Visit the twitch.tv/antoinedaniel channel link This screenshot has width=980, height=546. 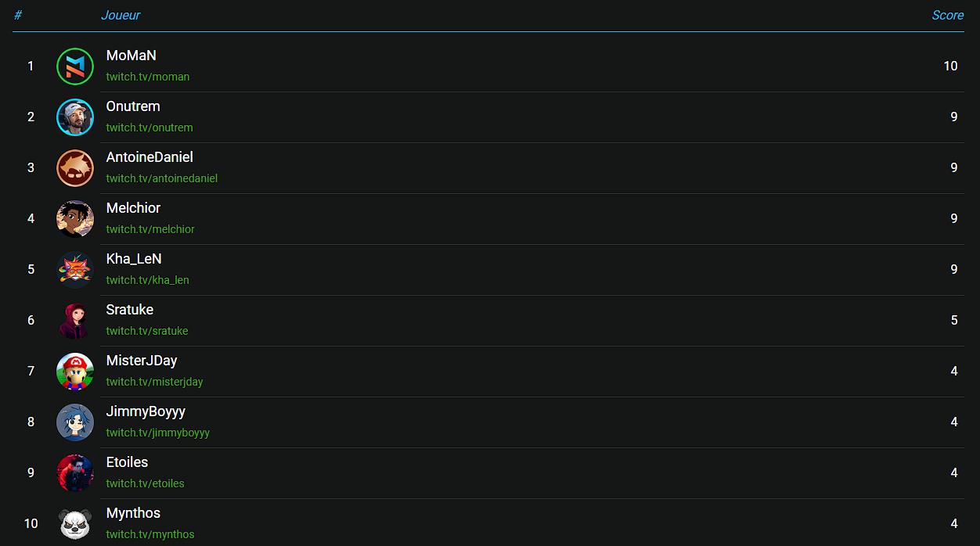[x=162, y=178]
